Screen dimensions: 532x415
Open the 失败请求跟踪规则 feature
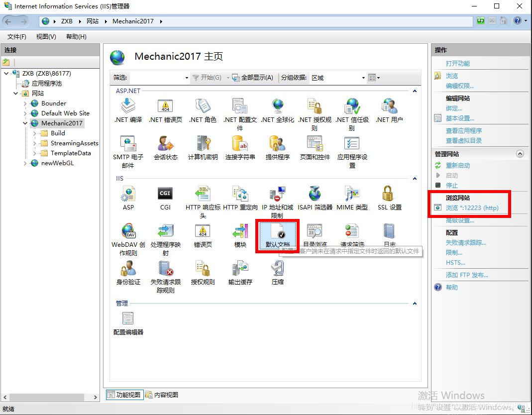pos(165,277)
